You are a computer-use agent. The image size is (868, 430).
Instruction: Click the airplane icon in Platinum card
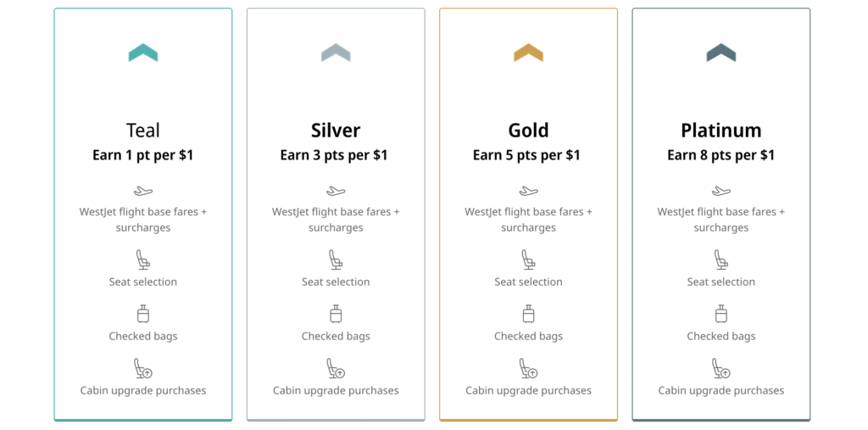tap(721, 192)
